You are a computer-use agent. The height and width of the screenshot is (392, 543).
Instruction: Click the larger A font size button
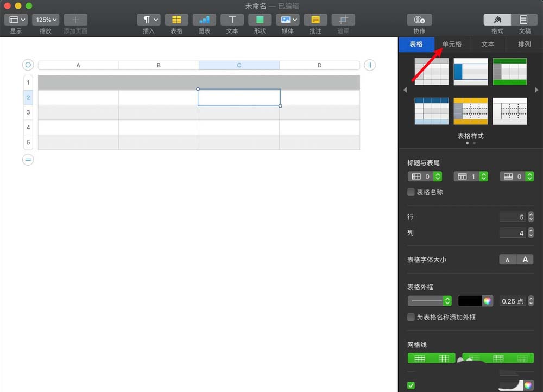(525, 260)
